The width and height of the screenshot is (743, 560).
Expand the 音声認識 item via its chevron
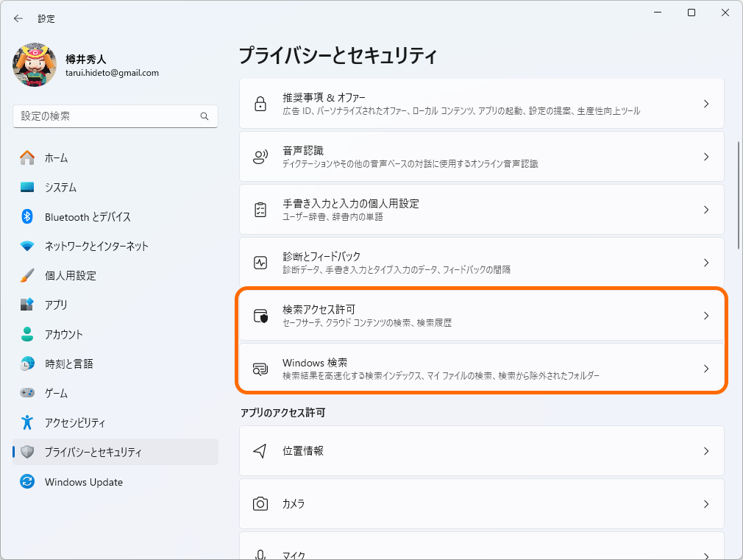point(705,157)
